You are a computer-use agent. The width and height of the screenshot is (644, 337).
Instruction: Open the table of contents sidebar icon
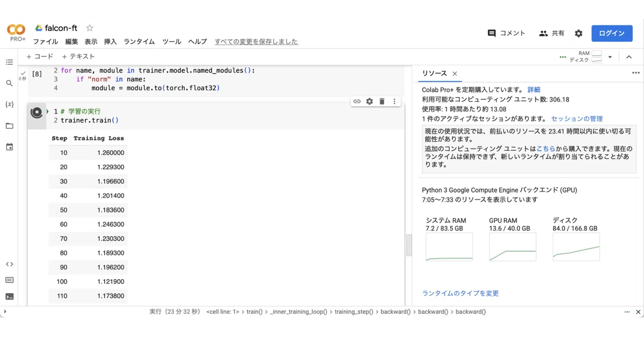(x=9, y=62)
